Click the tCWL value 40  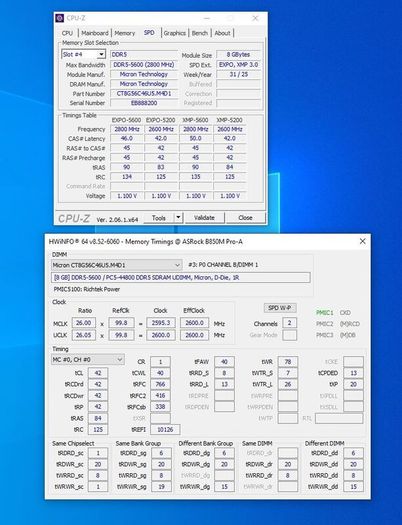coord(160,373)
